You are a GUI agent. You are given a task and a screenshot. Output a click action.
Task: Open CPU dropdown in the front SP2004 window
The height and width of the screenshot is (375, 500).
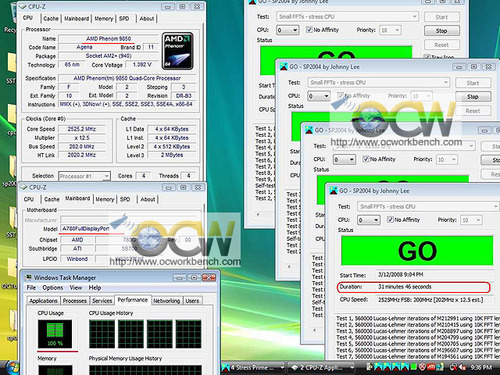[x=369, y=220]
